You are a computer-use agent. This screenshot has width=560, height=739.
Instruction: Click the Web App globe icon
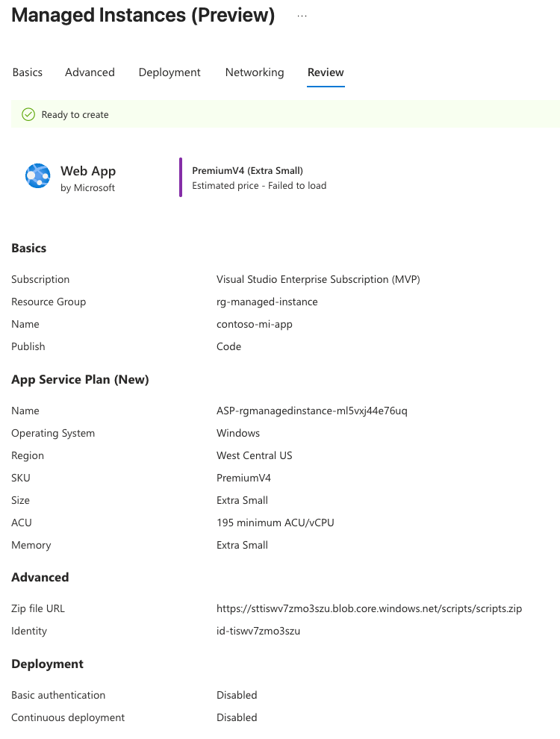click(x=38, y=176)
